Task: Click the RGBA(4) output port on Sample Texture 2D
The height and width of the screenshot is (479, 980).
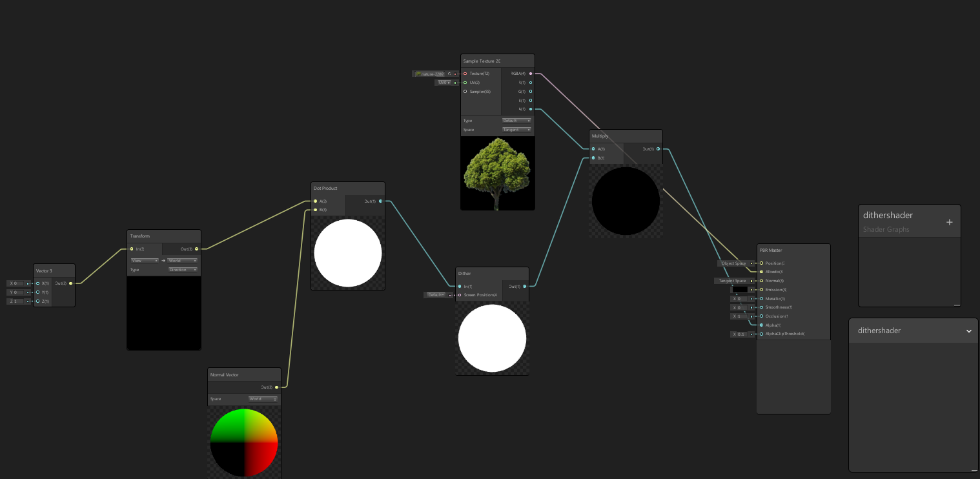Action: 531,74
